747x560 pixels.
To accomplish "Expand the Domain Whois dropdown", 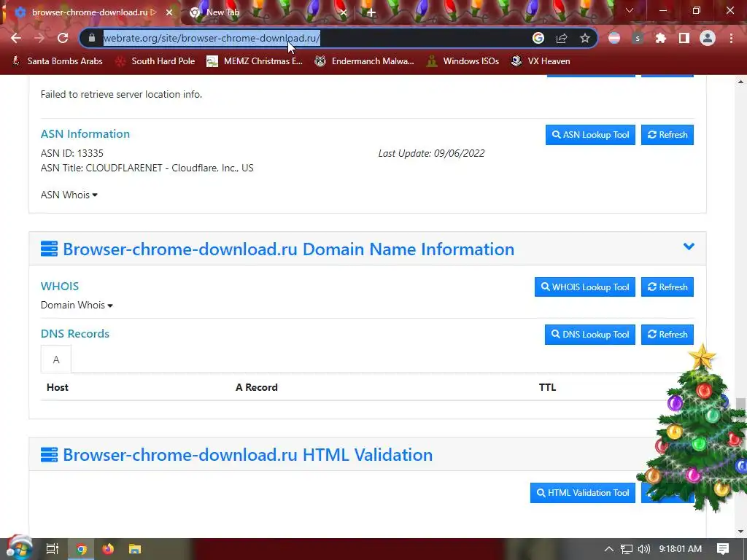I will pos(77,306).
